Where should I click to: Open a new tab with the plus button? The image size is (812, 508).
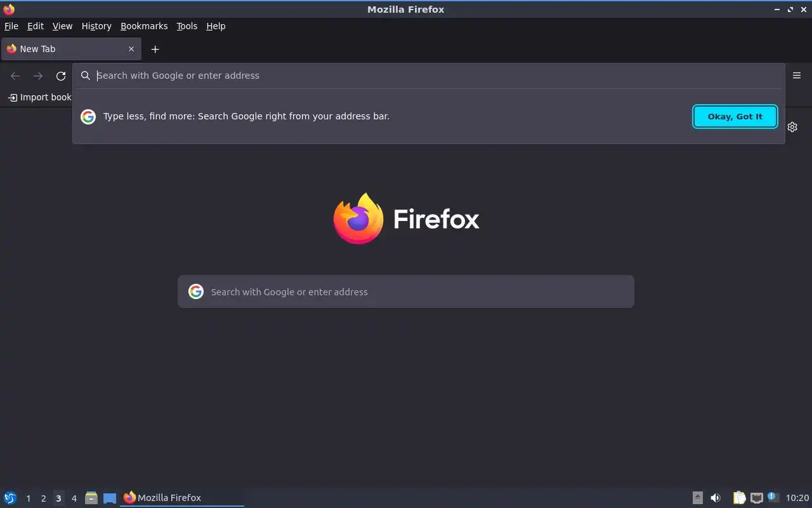click(x=155, y=49)
